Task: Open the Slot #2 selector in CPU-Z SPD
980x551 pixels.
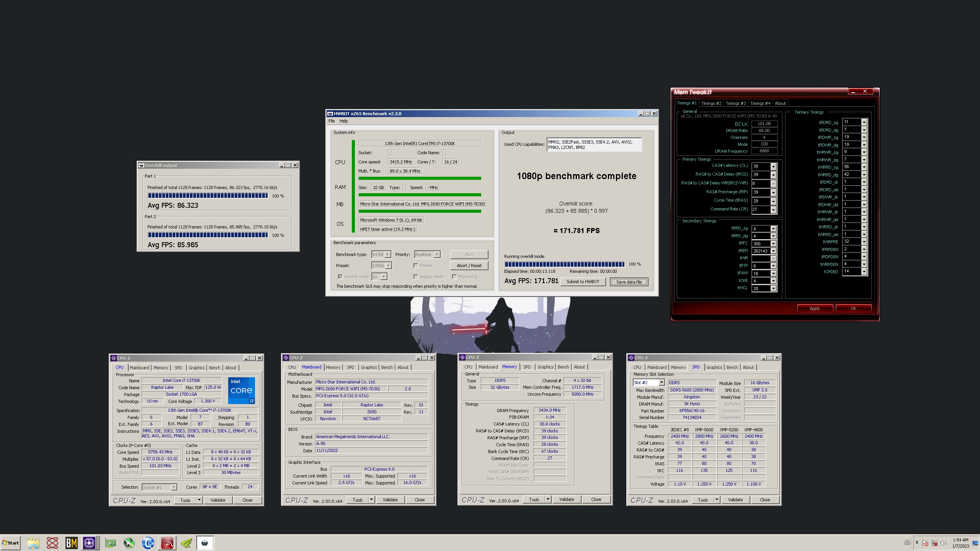Action: pyautogui.click(x=649, y=383)
